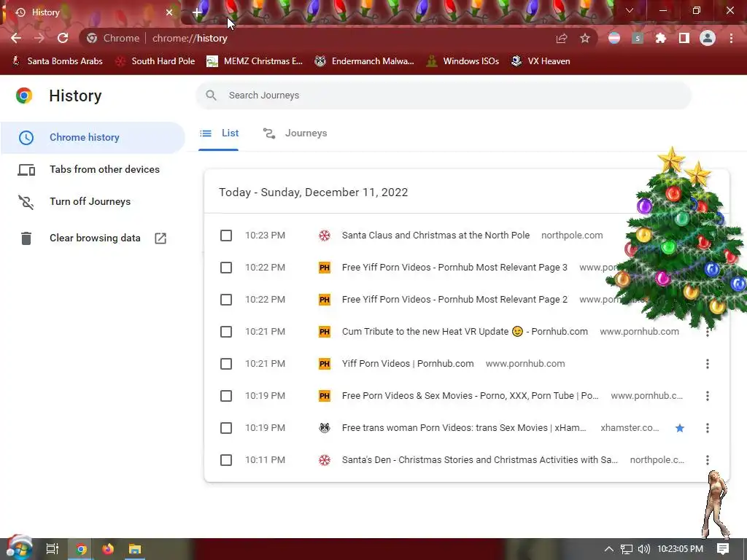The height and width of the screenshot is (560, 747).
Task: Switch to the List tab
Action: point(219,133)
